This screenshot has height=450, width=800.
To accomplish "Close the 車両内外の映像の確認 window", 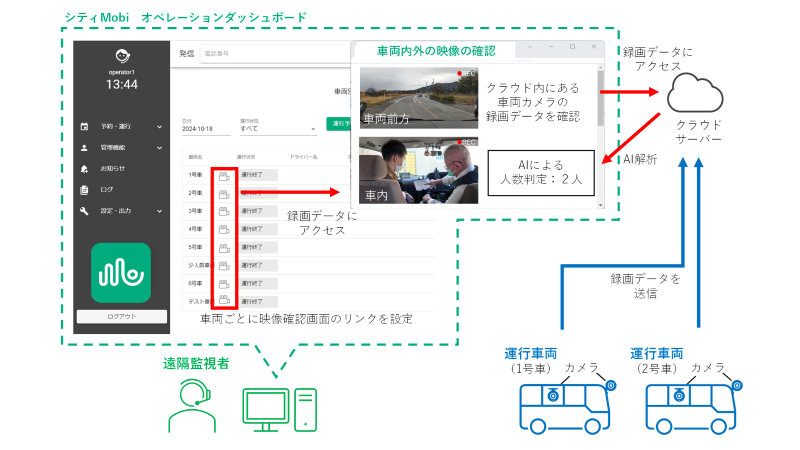I will (594, 46).
